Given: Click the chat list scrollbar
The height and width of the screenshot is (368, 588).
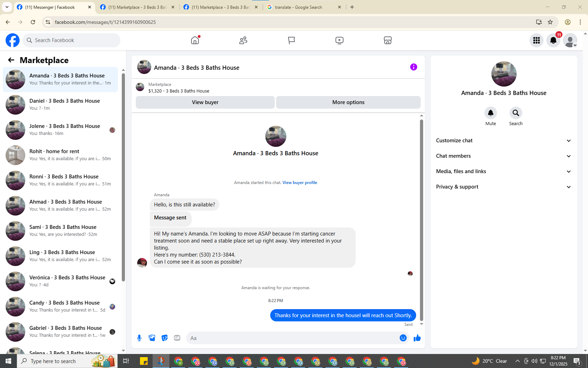Looking at the screenshot, I should tap(123, 177).
